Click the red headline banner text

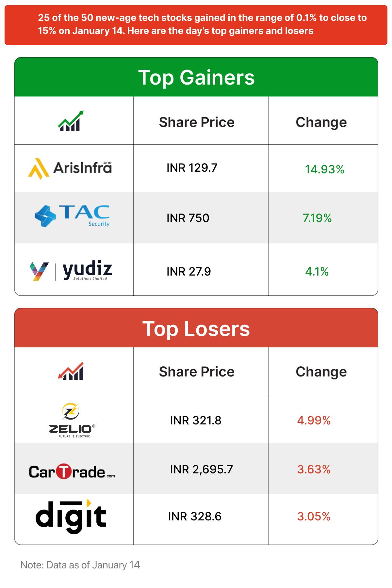tap(202, 24)
